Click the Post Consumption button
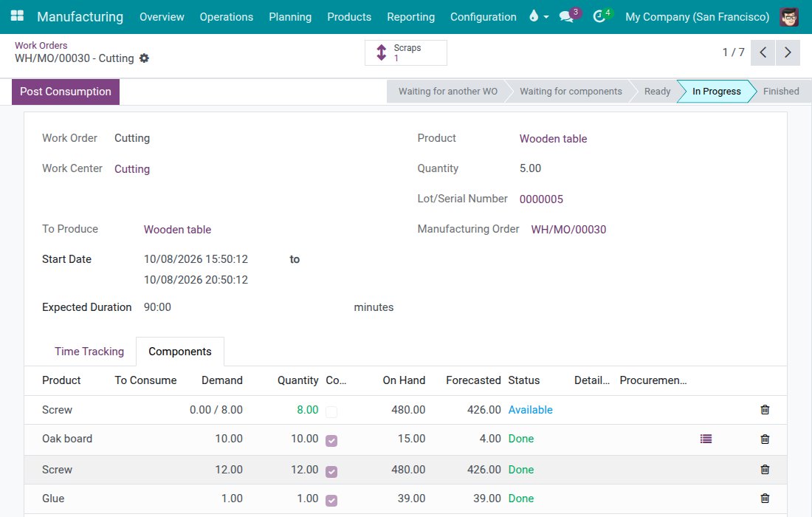 point(66,92)
